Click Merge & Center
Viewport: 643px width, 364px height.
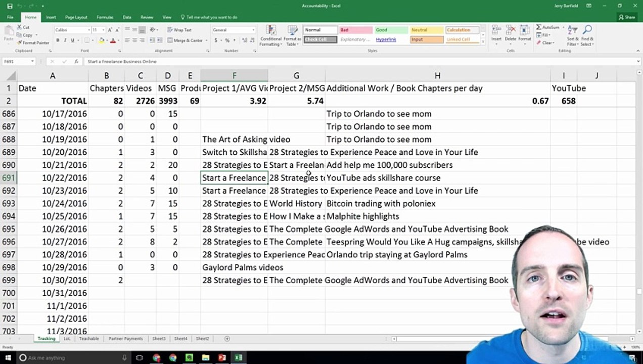[x=185, y=40]
